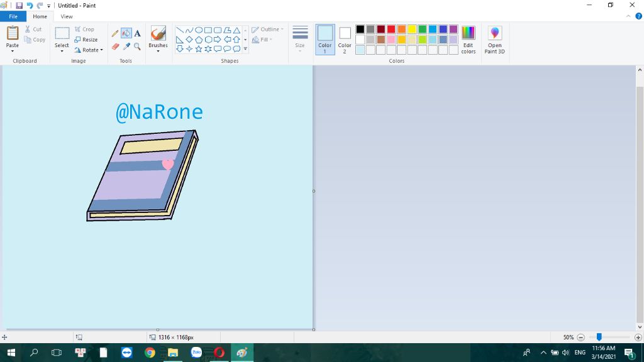Screen dimensions: 644x362
Task: Expand the Shapes gallery more arrow
Action: (x=245, y=49)
